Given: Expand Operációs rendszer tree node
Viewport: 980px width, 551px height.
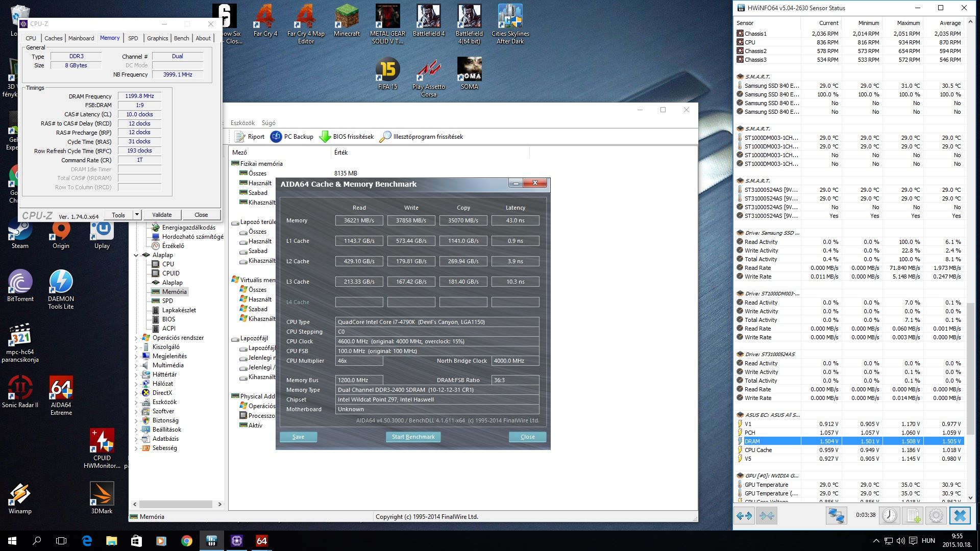Looking at the screenshot, I should click(x=136, y=338).
